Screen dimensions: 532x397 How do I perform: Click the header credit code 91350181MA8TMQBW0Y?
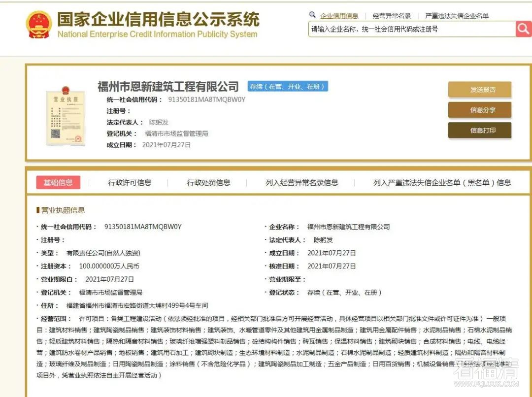point(206,99)
